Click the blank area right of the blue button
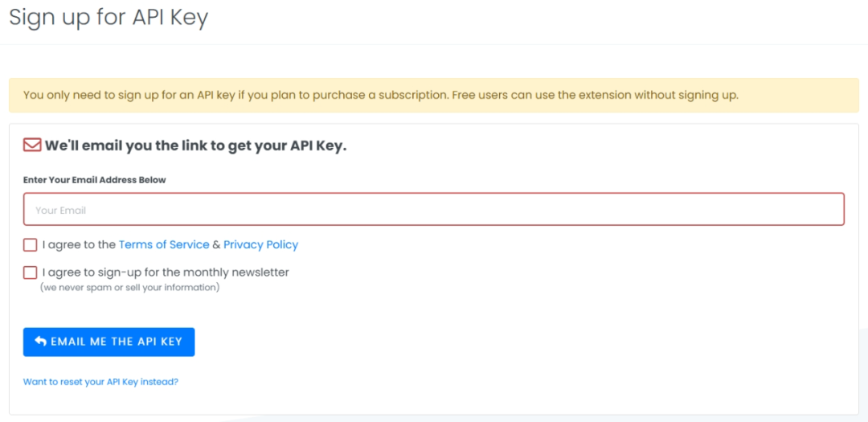Screen dimensions: 868x422 (x=482, y=342)
